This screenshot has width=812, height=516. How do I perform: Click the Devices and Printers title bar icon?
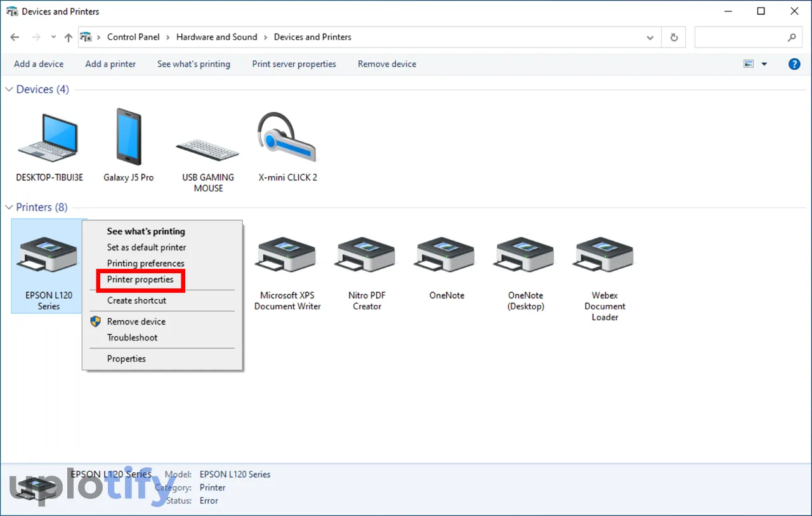(x=12, y=11)
